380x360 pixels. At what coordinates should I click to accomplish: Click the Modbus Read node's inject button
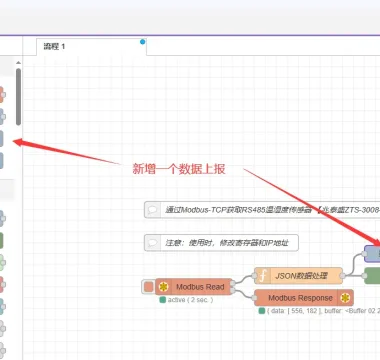(149, 287)
